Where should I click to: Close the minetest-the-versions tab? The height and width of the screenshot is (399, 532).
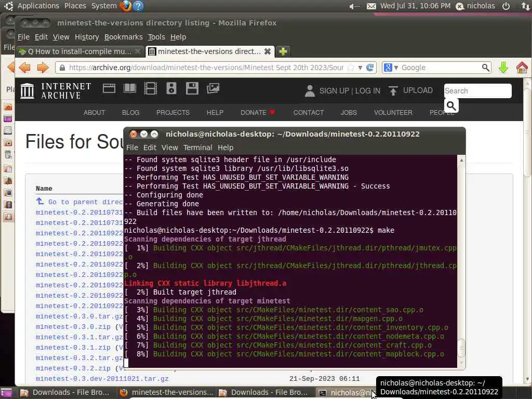[x=268, y=51]
